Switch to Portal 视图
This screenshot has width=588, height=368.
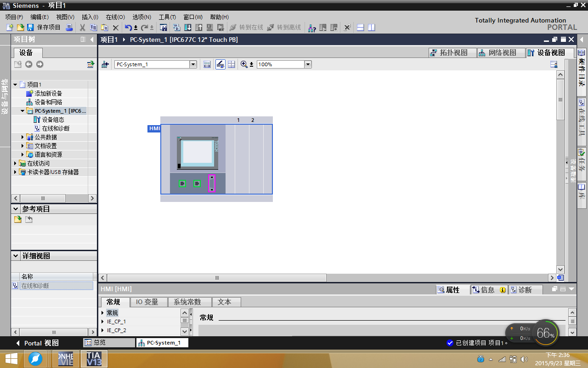(x=37, y=343)
